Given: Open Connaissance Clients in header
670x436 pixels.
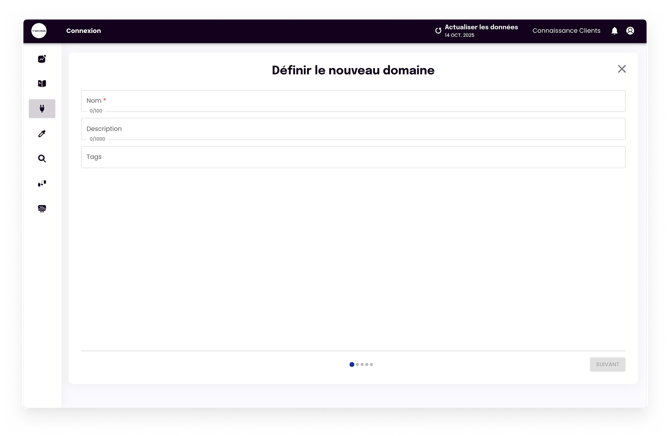Looking at the screenshot, I should coord(566,31).
